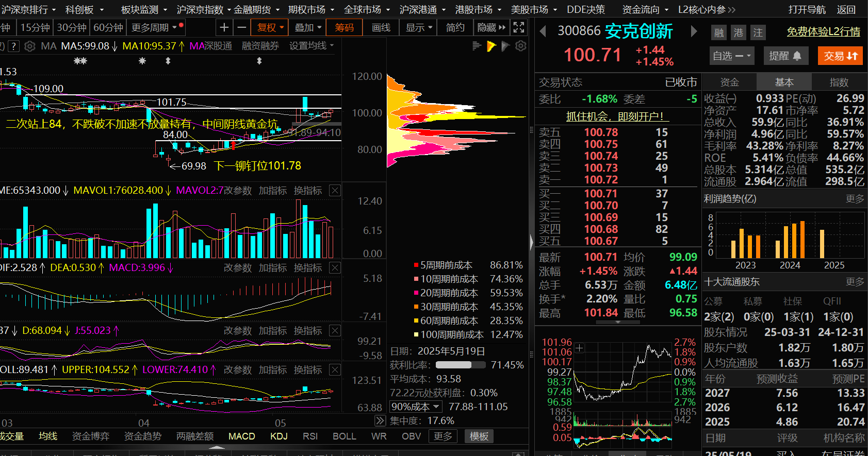This screenshot has height=456, width=868.
Task: Open 设置均线 moving average dropdown
Action: (312, 46)
